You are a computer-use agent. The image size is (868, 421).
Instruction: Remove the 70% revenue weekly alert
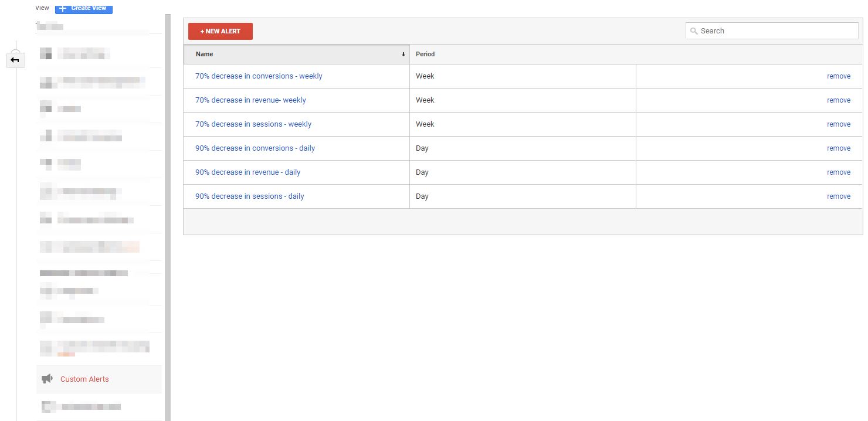(x=838, y=100)
